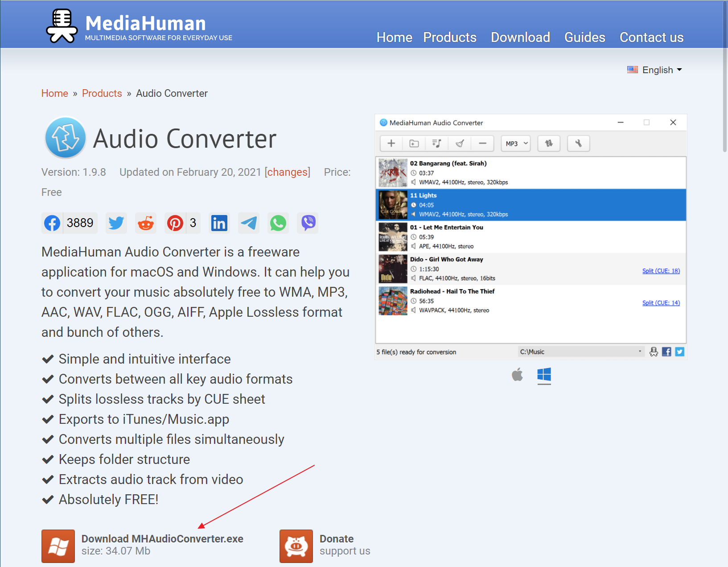The width and height of the screenshot is (728, 567).
Task: Download MHAudioConverter.exe
Action: (x=162, y=539)
